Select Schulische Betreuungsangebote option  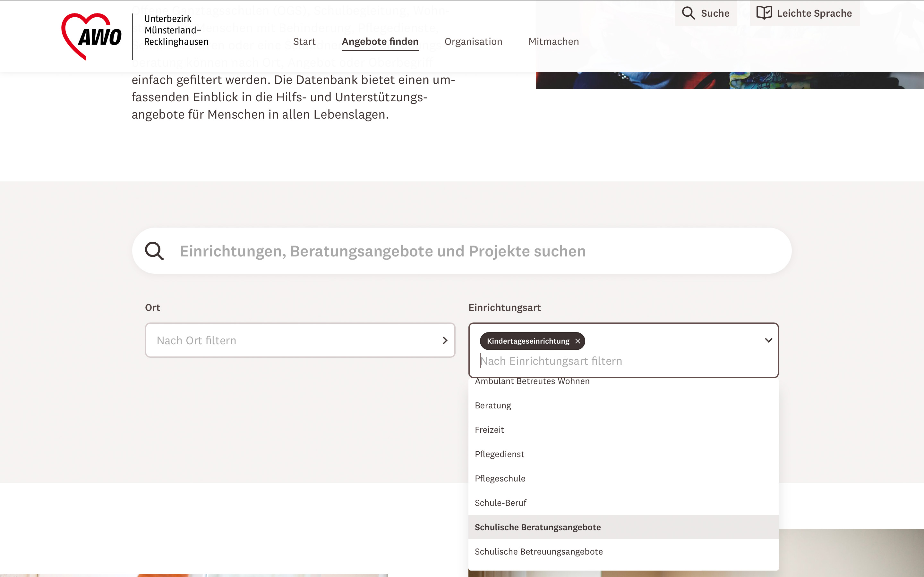539,551
